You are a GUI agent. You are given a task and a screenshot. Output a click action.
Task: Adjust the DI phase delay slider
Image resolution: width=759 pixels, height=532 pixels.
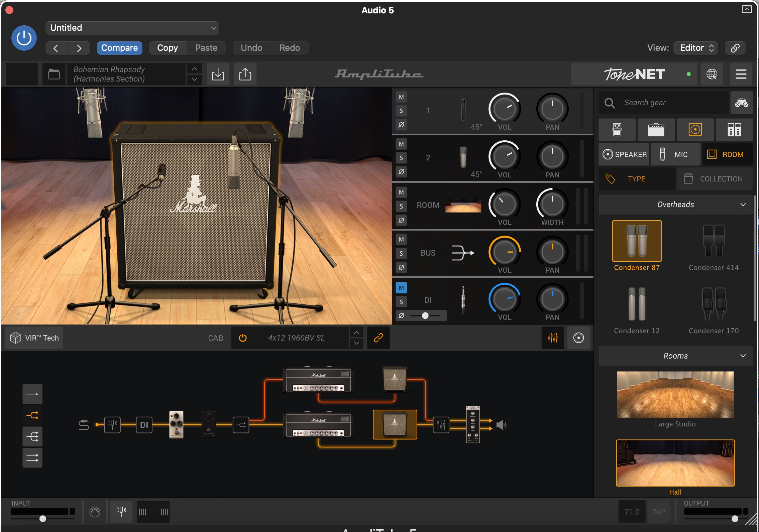(x=425, y=315)
